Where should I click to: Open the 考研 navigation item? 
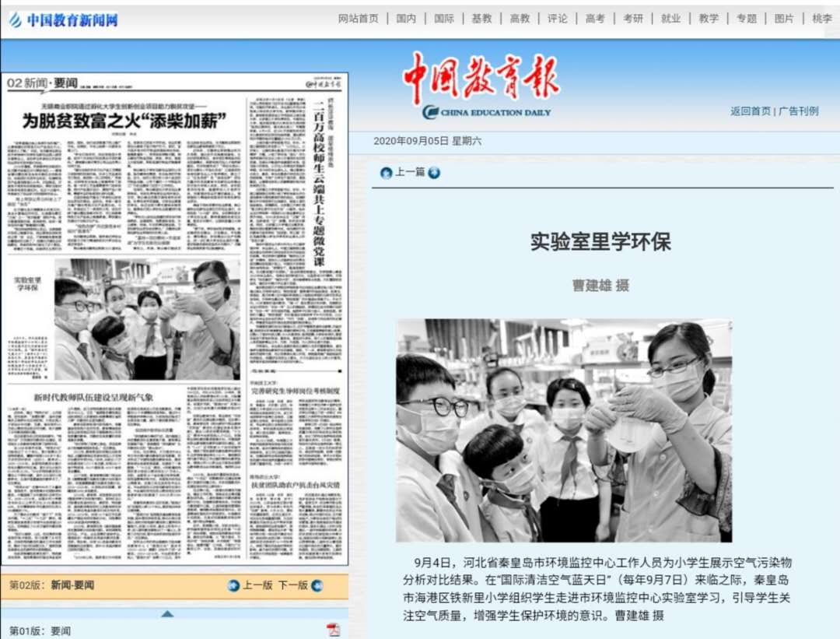point(633,19)
